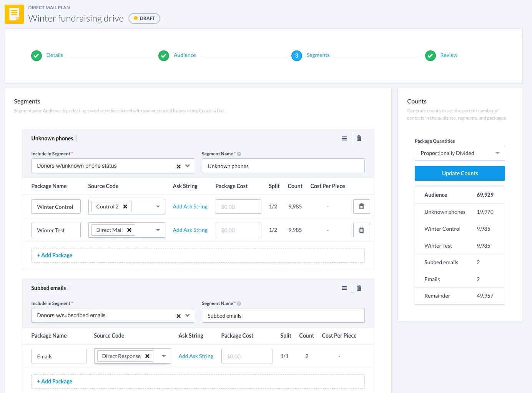Open source code dropdown for Winter Control

click(158, 206)
